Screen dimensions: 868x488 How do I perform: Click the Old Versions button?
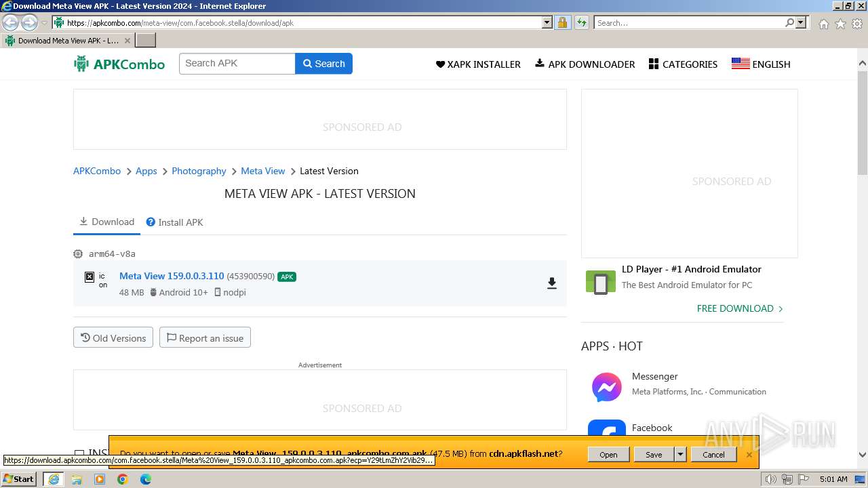pos(113,338)
